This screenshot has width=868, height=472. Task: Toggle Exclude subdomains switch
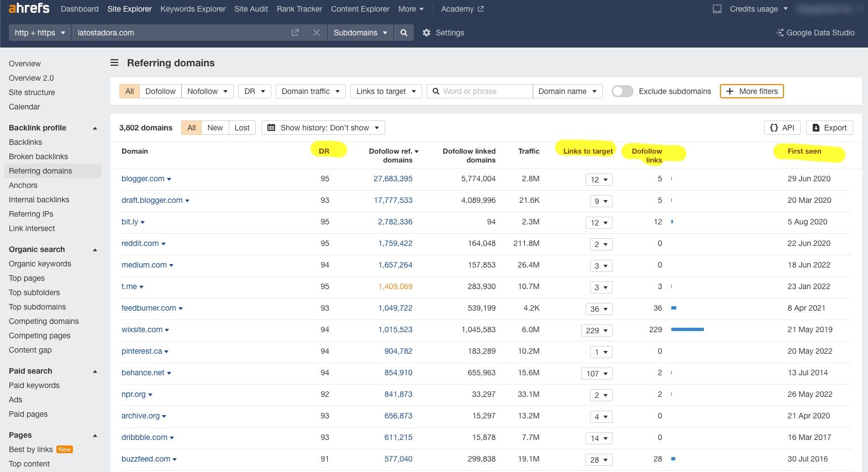pos(622,91)
